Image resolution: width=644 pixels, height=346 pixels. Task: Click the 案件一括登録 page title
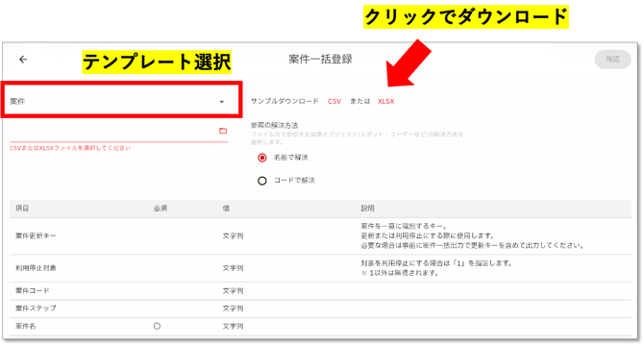[x=320, y=59]
